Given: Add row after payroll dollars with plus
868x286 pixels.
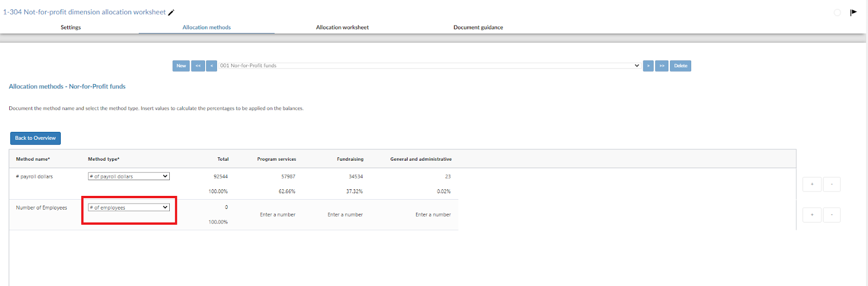Looking at the screenshot, I should [812, 184].
